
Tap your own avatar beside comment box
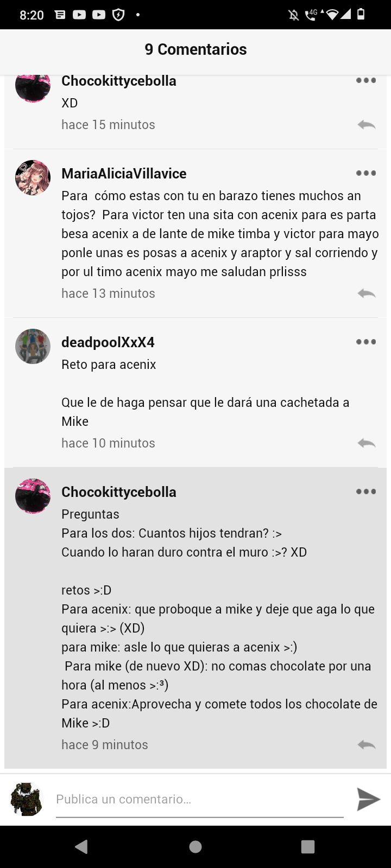pyautogui.click(x=26, y=799)
